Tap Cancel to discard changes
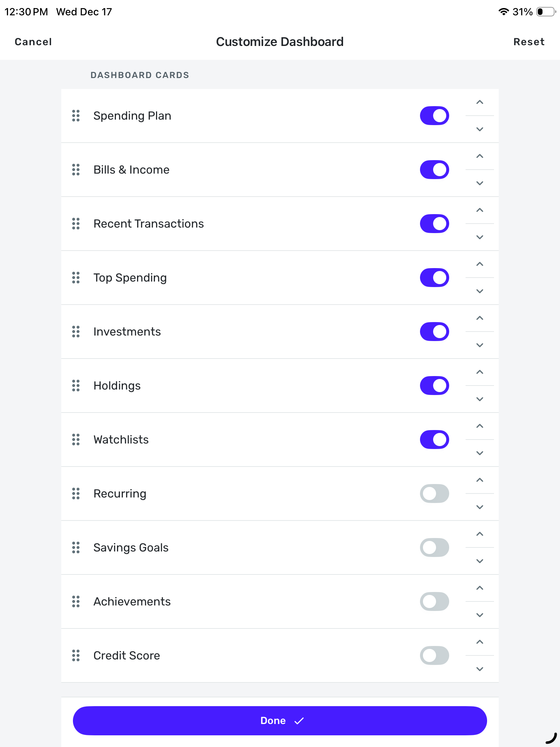560x747 pixels. (33, 42)
